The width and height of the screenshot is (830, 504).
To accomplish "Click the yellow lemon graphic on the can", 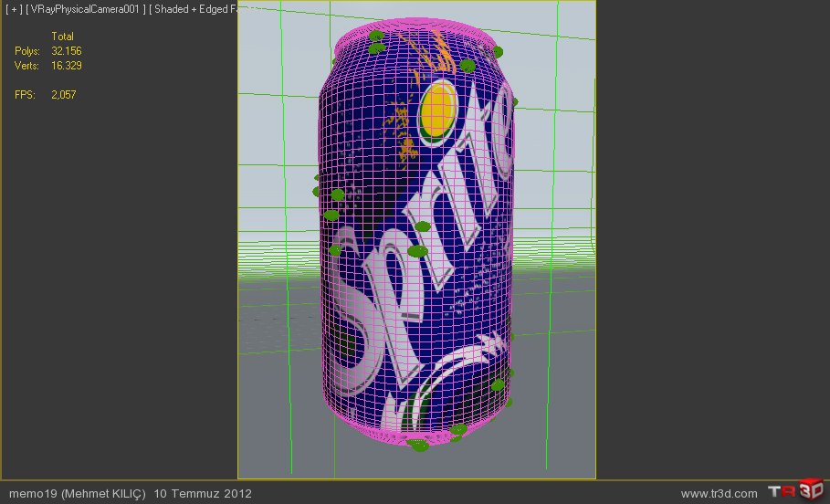I will [x=439, y=112].
